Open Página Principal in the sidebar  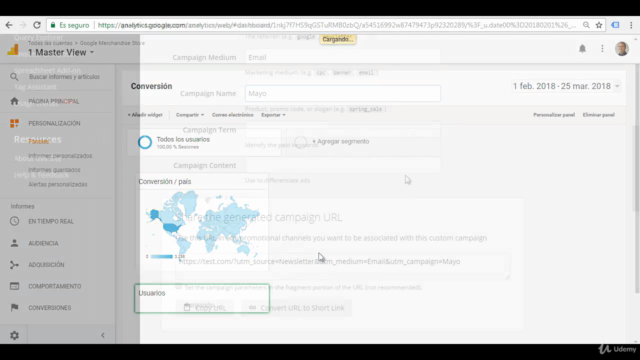click(x=53, y=101)
